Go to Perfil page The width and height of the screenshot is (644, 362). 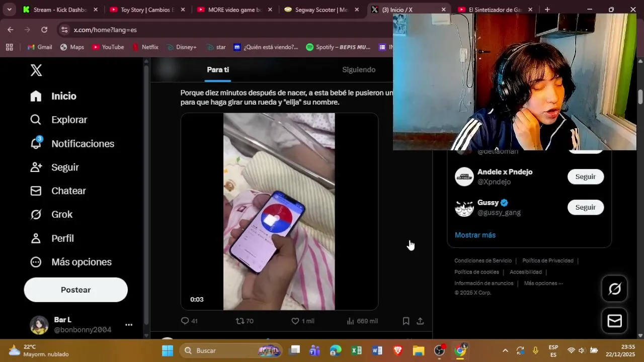(x=52, y=238)
